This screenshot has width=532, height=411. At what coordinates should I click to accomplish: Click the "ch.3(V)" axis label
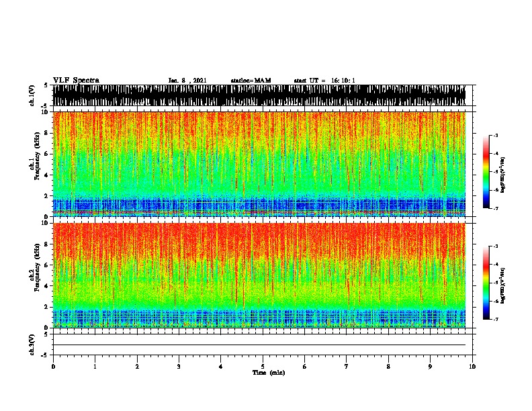pyautogui.click(x=32, y=345)
